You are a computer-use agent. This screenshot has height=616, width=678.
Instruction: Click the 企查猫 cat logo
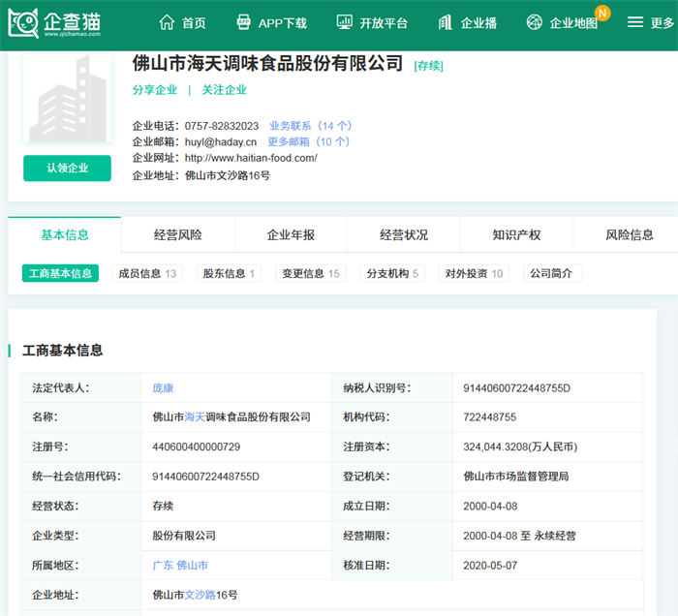coord(23,23)
